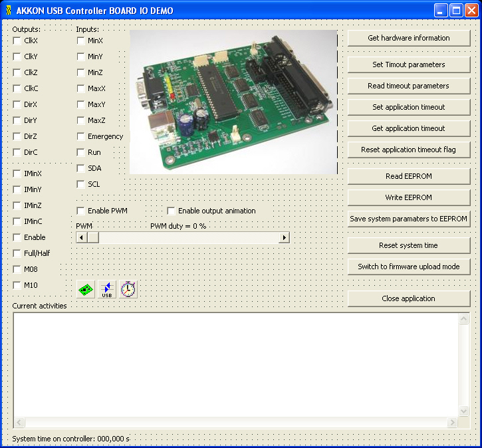
Task: Click the PWM slider left arrow
Action: coord(82,237)
